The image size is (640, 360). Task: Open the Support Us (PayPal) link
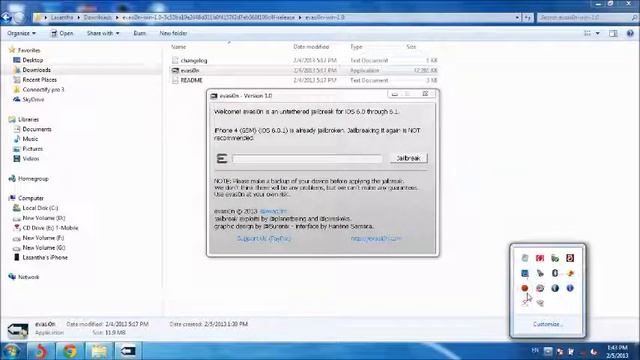[264, 238]
